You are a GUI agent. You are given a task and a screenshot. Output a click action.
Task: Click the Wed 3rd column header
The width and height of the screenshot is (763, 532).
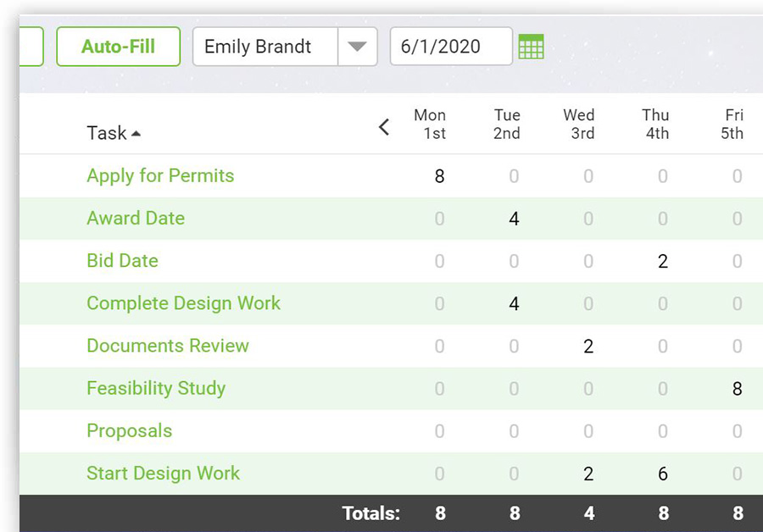click(x=579, y=124)
